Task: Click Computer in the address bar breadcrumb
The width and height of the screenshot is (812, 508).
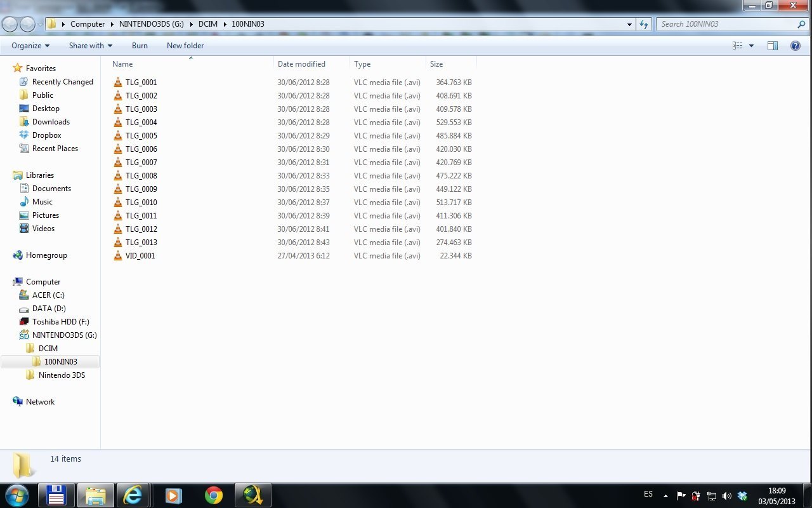Action: [88, 24]
